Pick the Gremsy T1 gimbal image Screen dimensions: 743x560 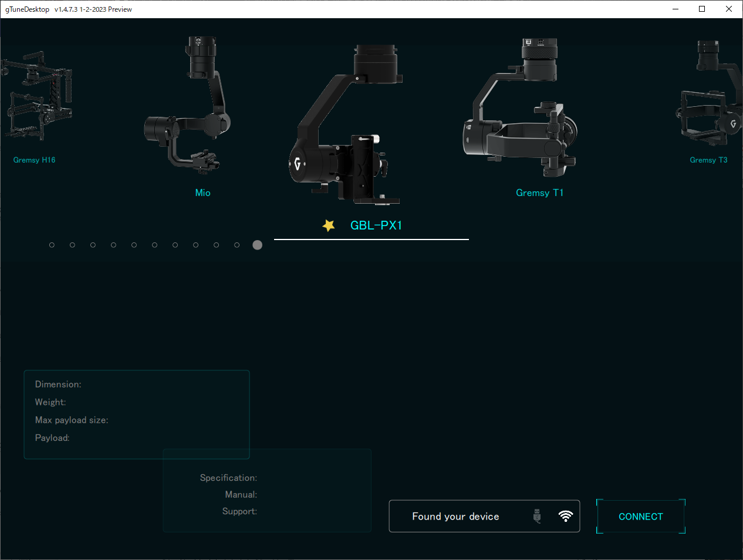pyautogui.click(x=520, y=109)
